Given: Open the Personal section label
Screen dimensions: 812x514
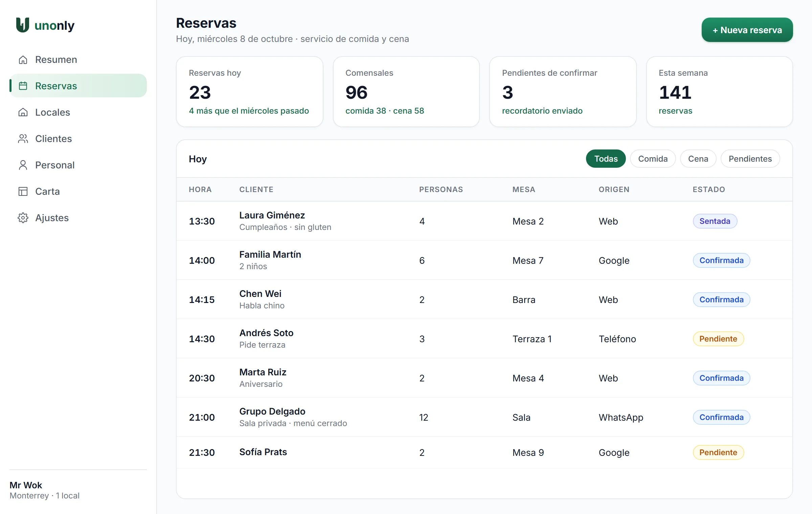Looking at the screenshot, I should click(55, 165).
